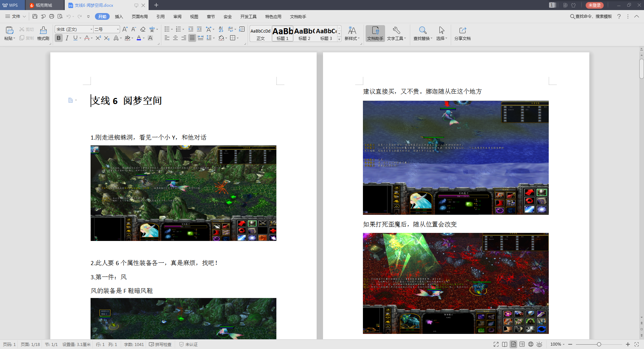This screenshot has height=349, width=644.
Task: Click zoom in plus button
Action: coord(628,344)
